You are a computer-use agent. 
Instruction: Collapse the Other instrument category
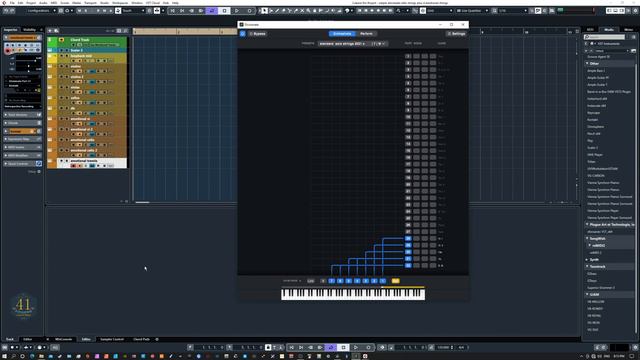(587, 64)
